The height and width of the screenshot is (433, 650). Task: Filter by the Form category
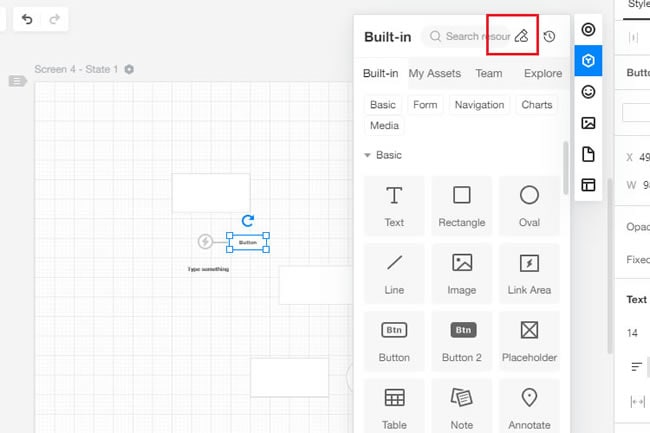425,105
